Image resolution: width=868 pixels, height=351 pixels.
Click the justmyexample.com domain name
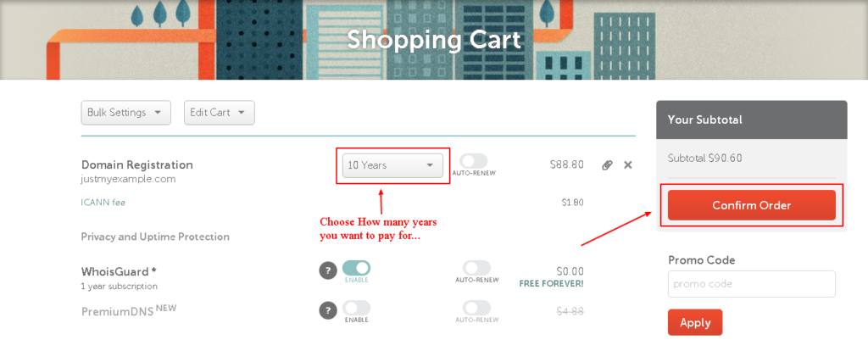click(x=129, y=179)
